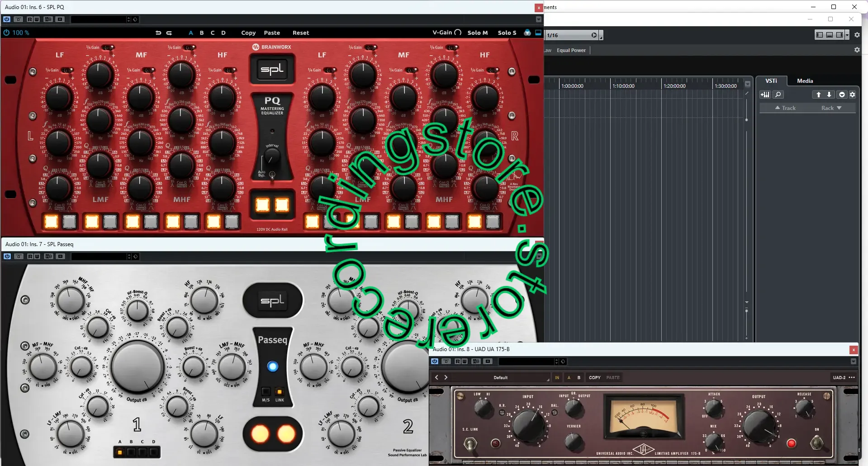This screenshot has height=466, width=868.
Task: Select setting A in SPL PQ toolbar
Action: tap(191, 33)
